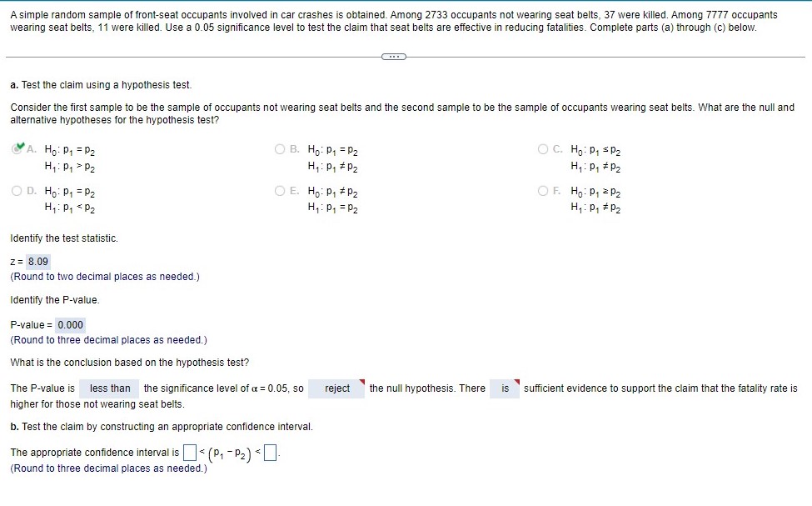Screen dimensions: 812x506
Task: Click the highlighted z = 8.09 answer box
Action: coord(38,261)
